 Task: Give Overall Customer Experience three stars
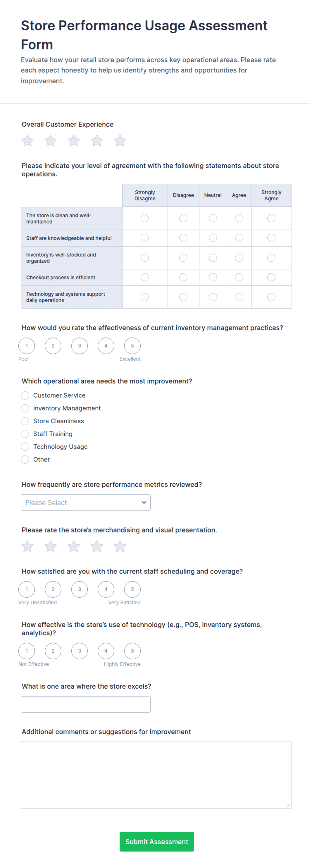pos(73,140)
